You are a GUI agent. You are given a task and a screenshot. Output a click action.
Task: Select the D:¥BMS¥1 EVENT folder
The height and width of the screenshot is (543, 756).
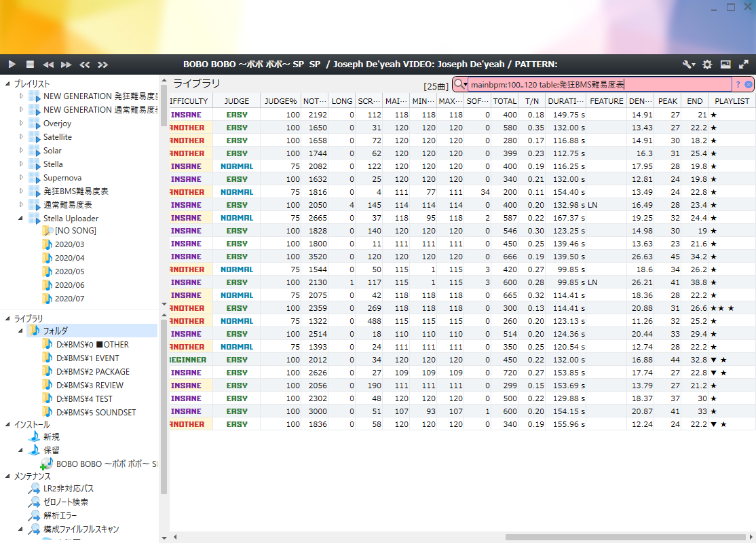88,358
